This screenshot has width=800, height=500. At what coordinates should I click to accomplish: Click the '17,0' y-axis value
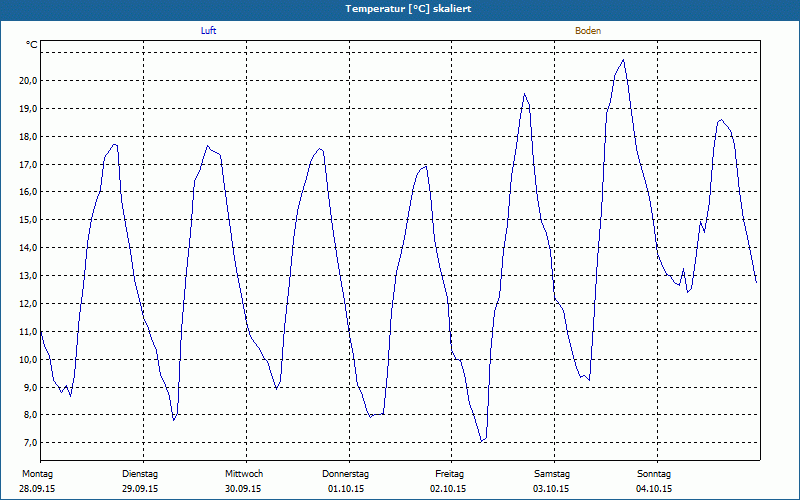(29, 164)
